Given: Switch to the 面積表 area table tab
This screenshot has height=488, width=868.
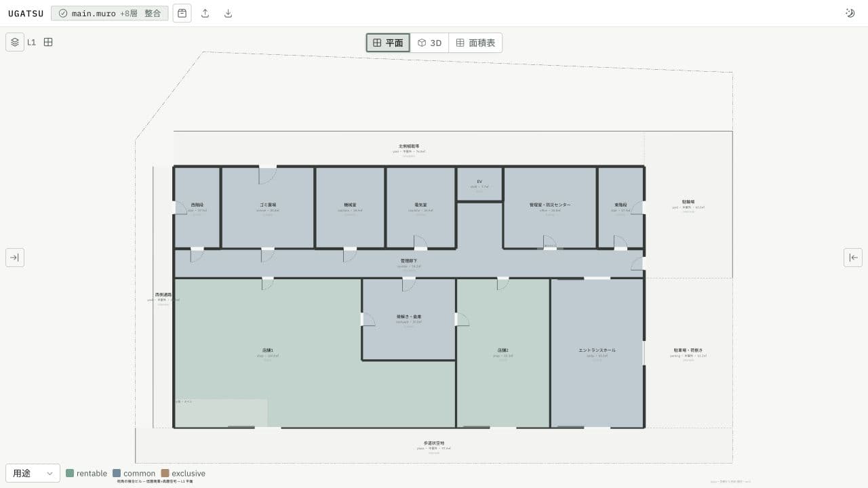Looking at the screenshot, I should point(475,43).
